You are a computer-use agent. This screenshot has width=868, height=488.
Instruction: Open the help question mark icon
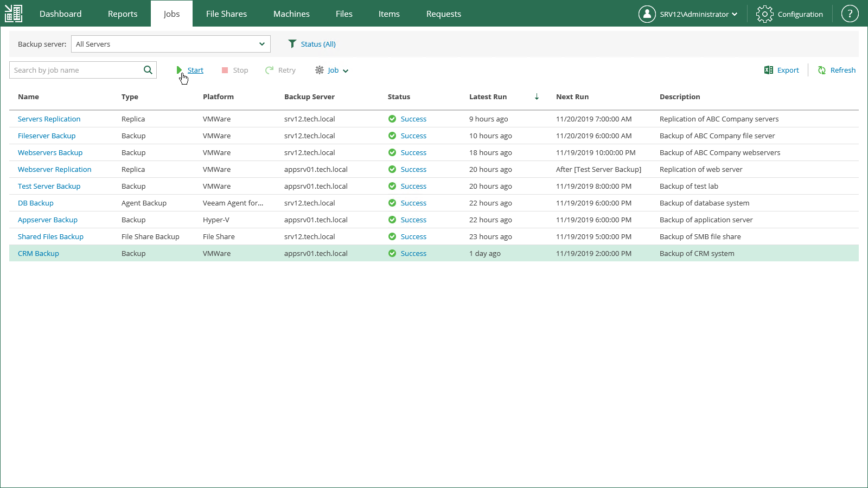pos(850,14)
